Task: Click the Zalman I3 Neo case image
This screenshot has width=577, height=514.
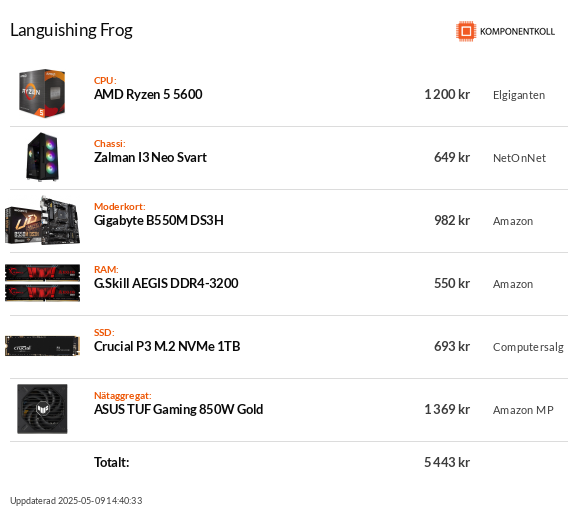Action: pyautogui.click(x=43, y=157)
